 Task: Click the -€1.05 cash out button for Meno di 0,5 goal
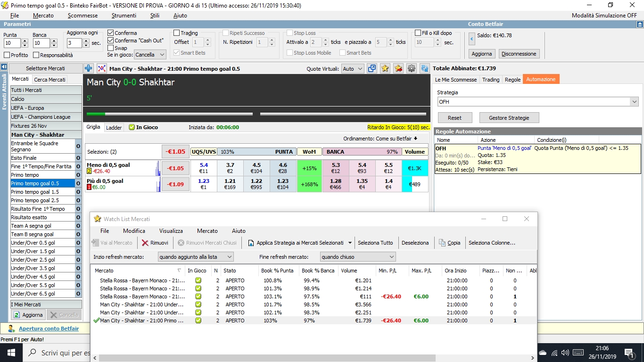click(176, 168)
